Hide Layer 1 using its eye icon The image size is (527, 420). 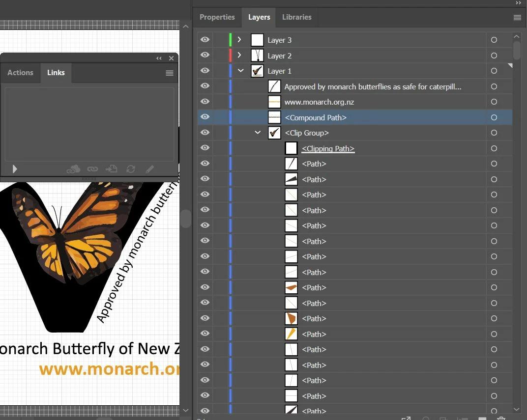205,71
